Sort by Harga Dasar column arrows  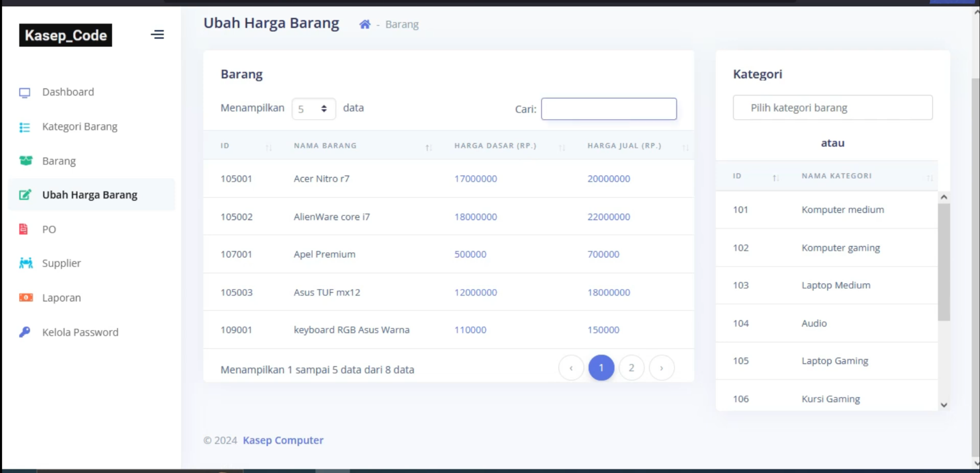coord(562,147)
